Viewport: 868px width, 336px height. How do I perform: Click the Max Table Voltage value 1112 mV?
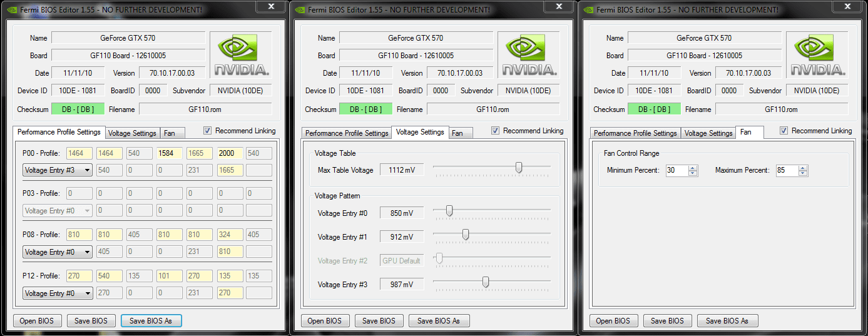click(402, 170)
